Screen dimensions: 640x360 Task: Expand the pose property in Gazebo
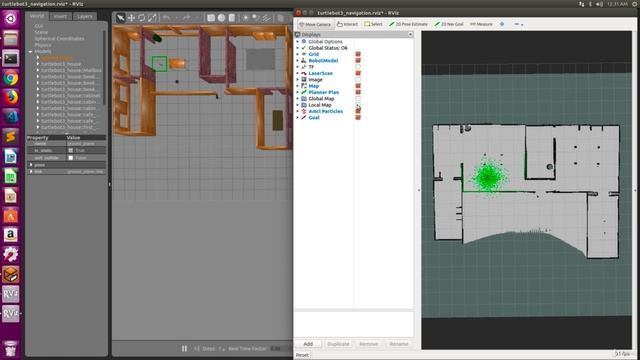[x=31, y=165]
